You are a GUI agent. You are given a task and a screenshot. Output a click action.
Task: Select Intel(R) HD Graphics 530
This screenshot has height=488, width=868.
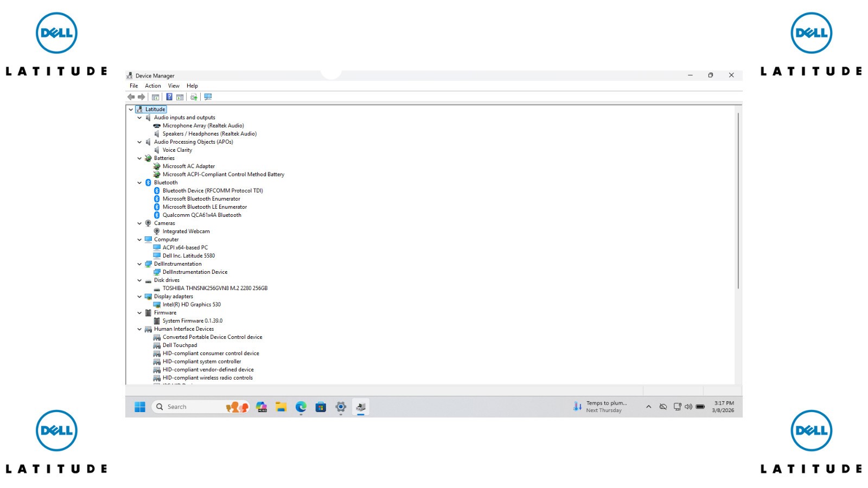coord(192,305)
